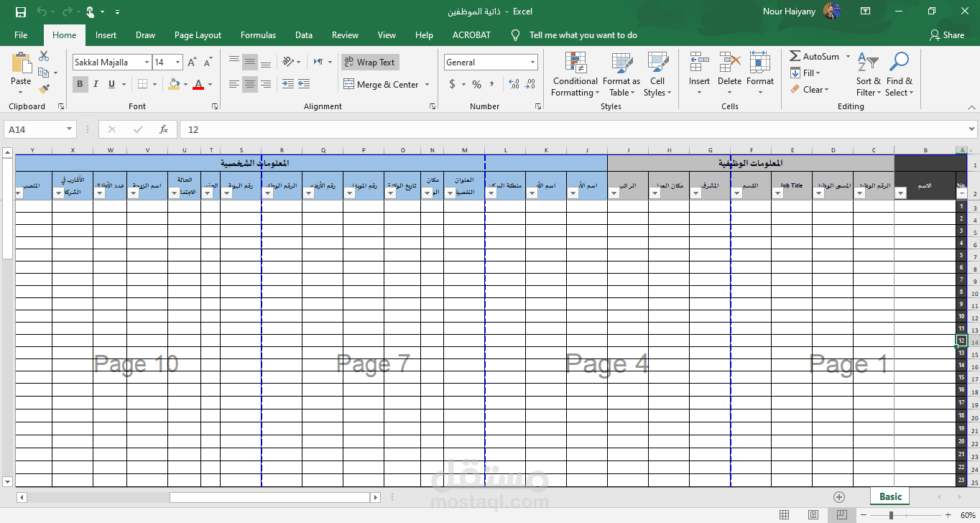
Task: Click the new sheet plus icon
Action: coord(838,497)
